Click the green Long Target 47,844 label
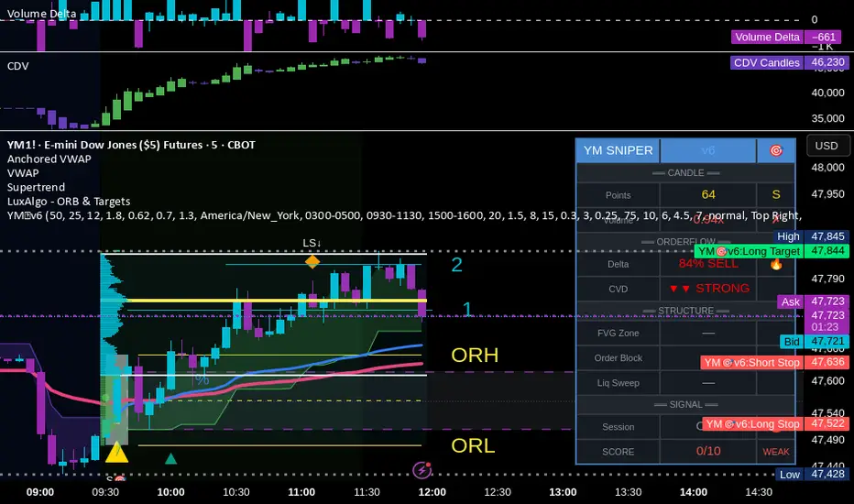854x504 pixels. pos(771,251)
